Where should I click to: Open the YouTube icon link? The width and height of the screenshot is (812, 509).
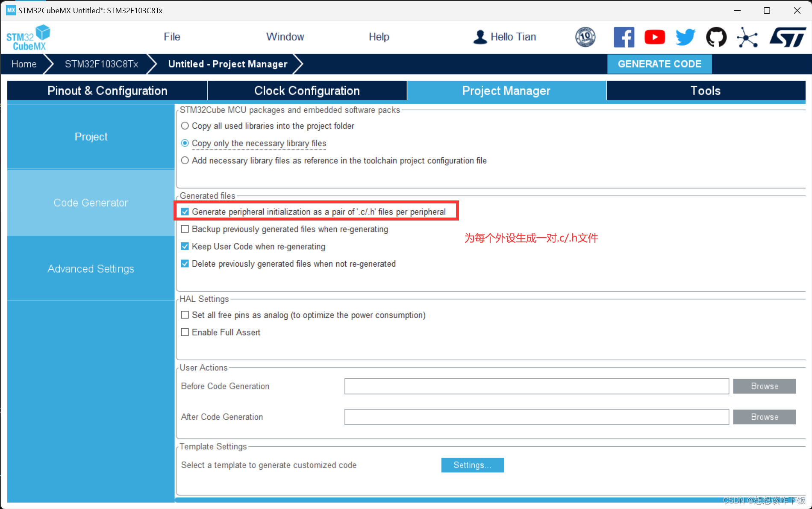tap(654, 37)
